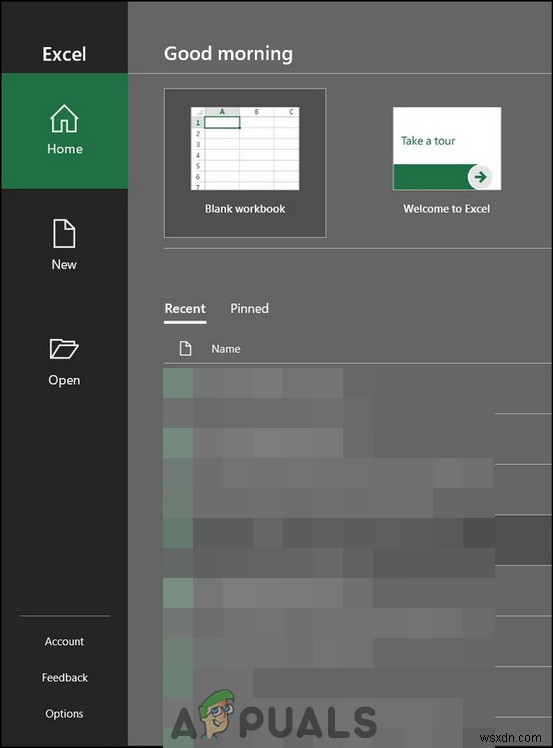Select the Home label in sidebar

(x=65, y=149)
